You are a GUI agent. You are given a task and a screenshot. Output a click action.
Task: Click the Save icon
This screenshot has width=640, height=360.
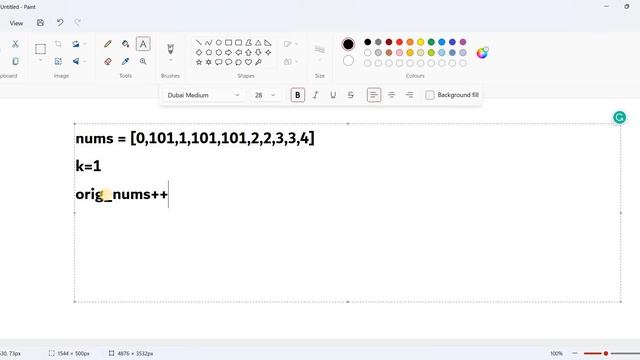pyautogui.click(x=40, y=23)
